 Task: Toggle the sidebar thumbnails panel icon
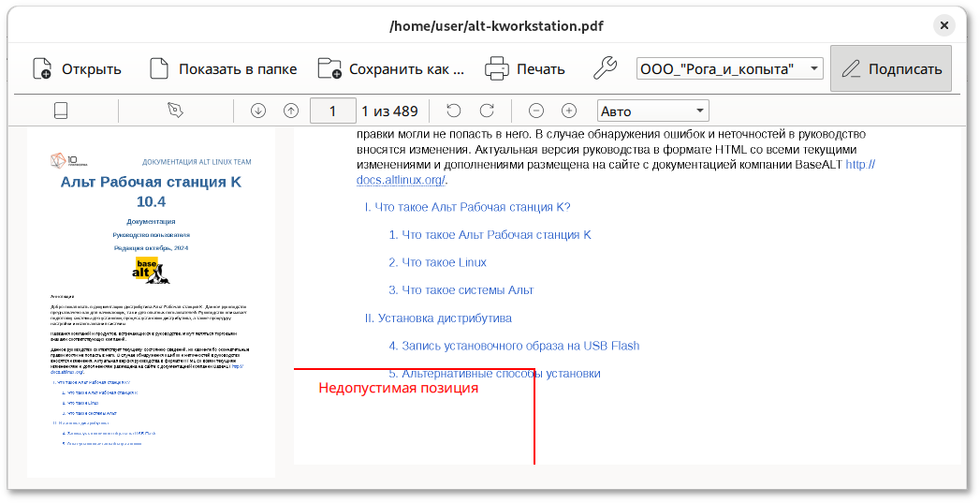[61, 111]
